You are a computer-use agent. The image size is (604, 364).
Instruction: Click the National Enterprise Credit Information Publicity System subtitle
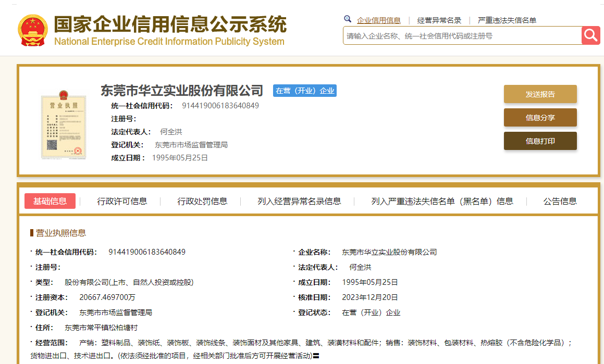pyautogui.click(x=169, y=41)
